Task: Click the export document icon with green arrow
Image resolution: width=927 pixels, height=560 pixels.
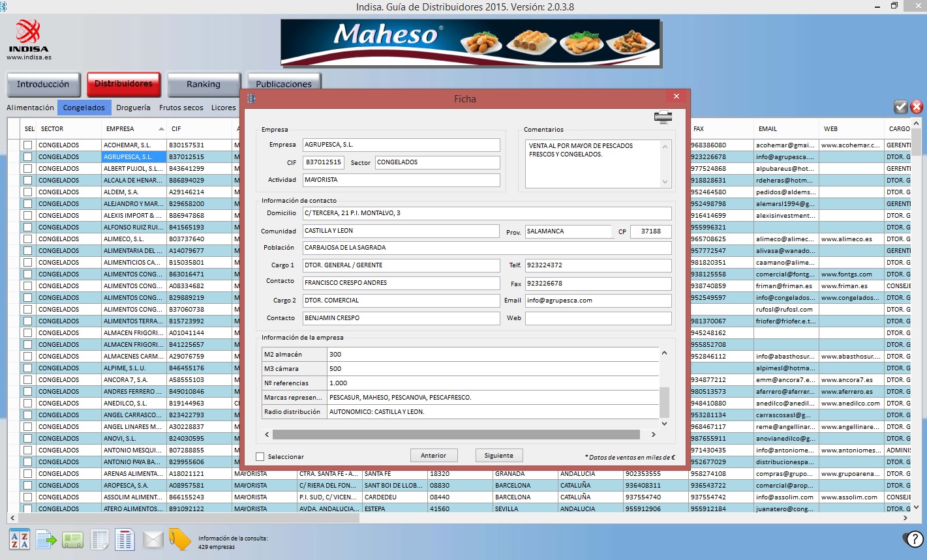Action: [46, 539]
